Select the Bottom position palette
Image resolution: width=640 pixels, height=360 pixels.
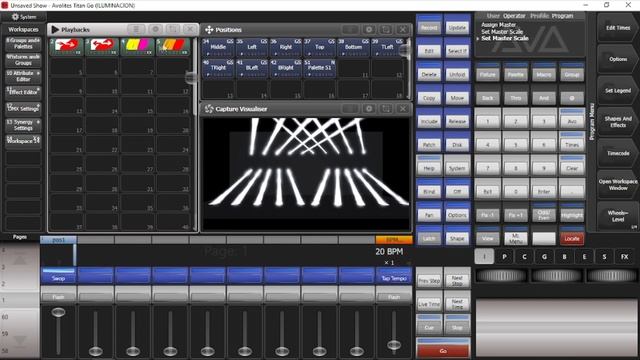(353, 47)
